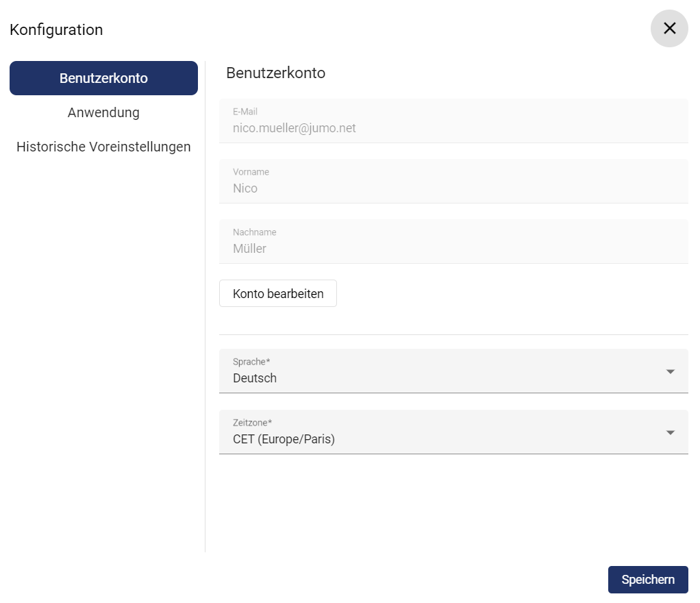Click the Konfiguration dialog title
The width and height of the screenshot is (700, 603).
[x=56, y=29]
